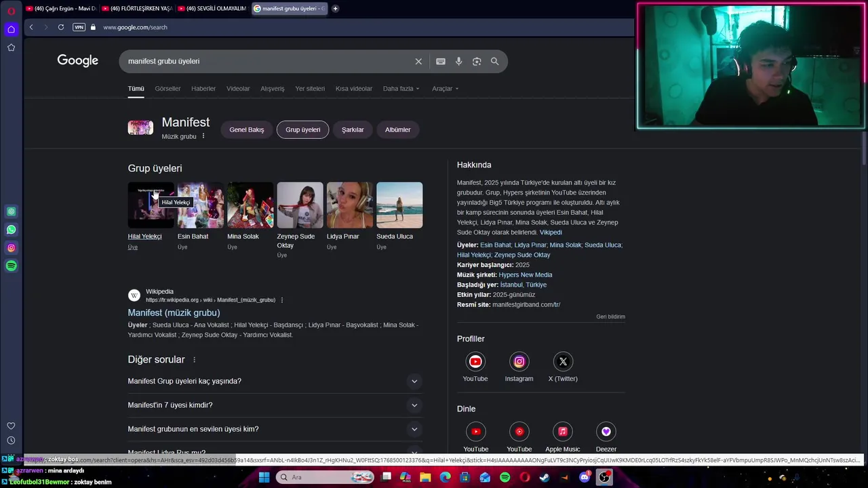Open File Explorer from the taskbar
The image size is (868, 488).
(425, 477)
